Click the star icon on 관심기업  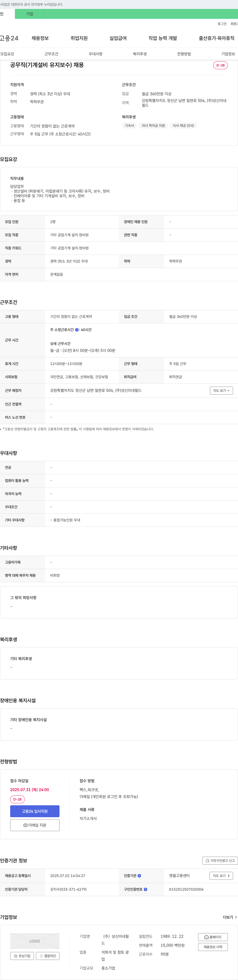click(x=16, y=956)
